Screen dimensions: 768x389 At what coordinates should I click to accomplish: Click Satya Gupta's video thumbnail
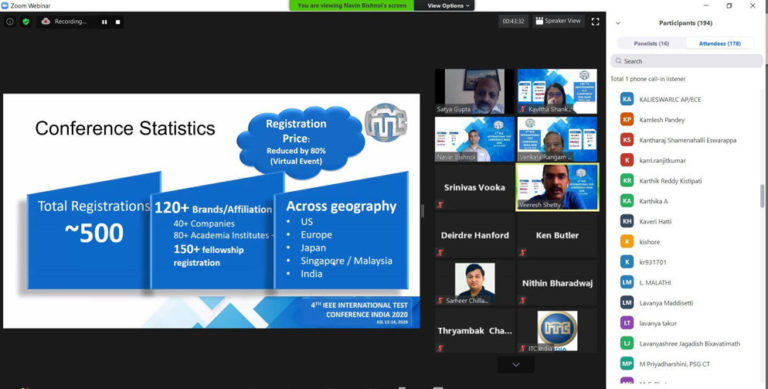pyautogui.click(x=475, y=91)
